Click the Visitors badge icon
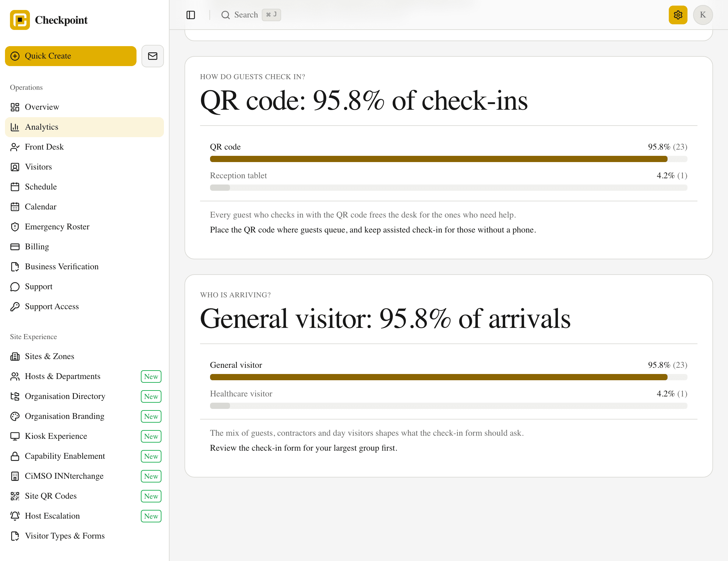The height and width of the screenshot is (561, 728). [15, 167]
